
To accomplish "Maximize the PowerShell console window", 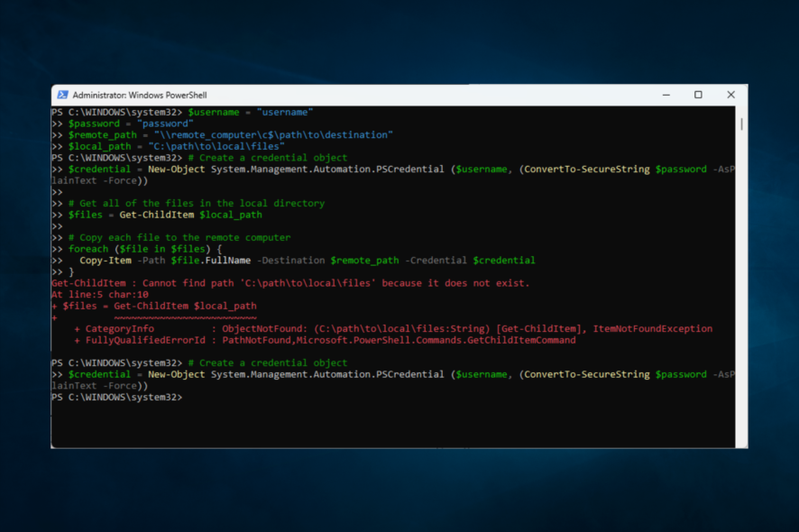I will click(x=697, y=95).
